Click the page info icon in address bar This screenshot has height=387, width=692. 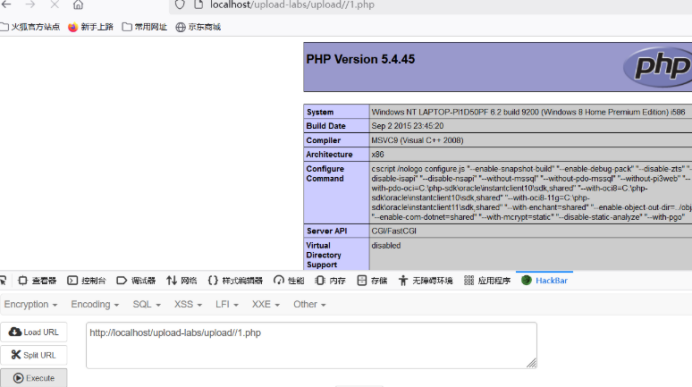(x=199, y=5)
